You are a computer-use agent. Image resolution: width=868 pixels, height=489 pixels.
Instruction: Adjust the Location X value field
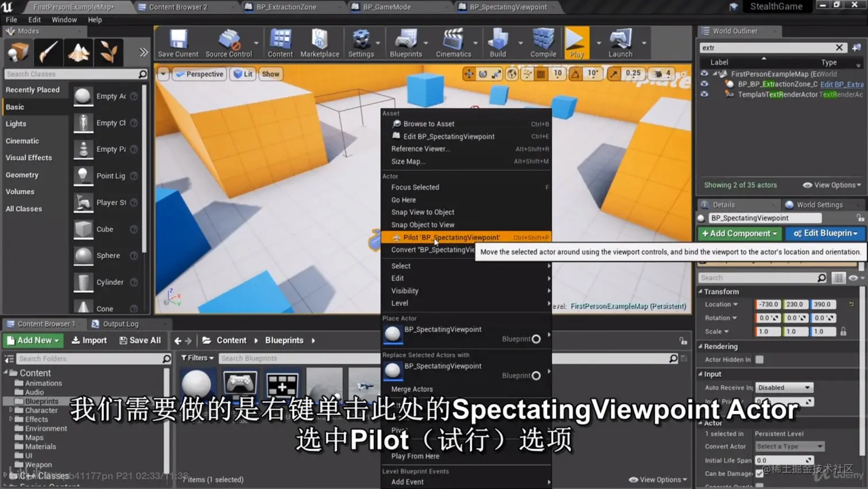pos(768,305)
